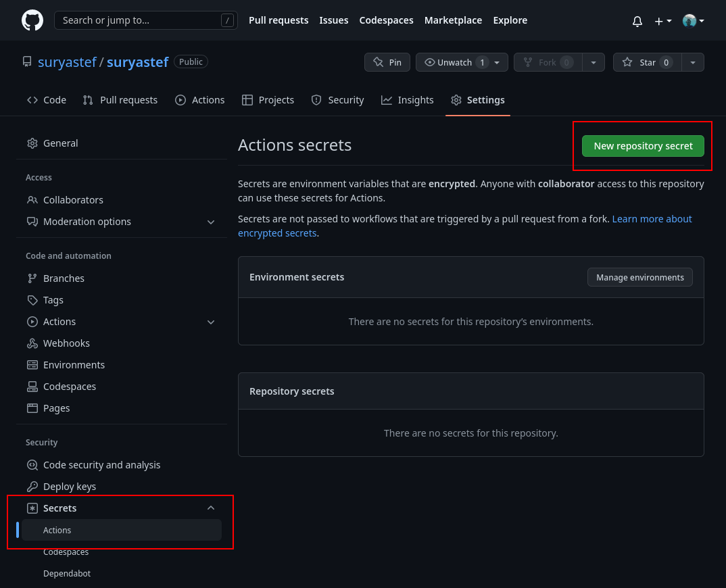
Task: Expand the sidebar Actions chevron
Action: click(211, 322)
